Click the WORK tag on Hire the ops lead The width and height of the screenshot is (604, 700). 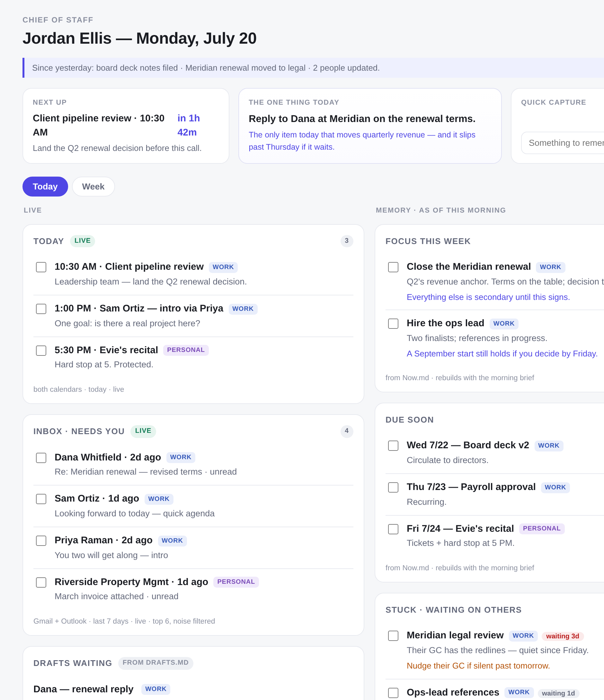(504, 324)
